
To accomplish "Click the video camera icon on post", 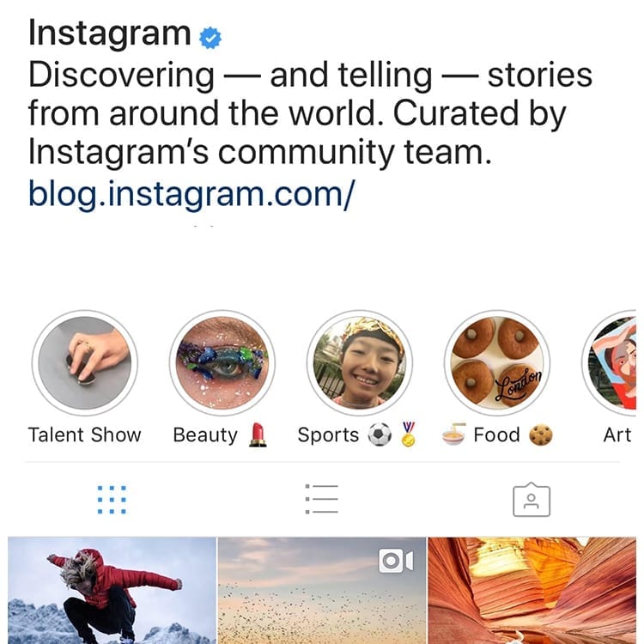I will pyautogui.click(x=396, y=560).
